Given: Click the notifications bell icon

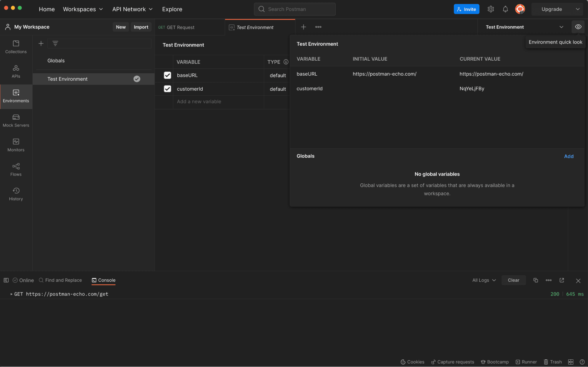Looking at the screenshot, I should point(505,9).
